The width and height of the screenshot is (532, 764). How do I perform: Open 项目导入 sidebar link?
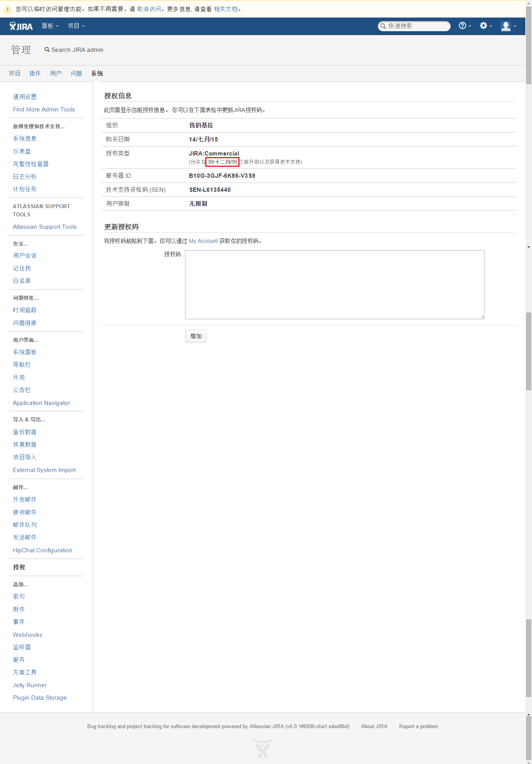(25, 457)
